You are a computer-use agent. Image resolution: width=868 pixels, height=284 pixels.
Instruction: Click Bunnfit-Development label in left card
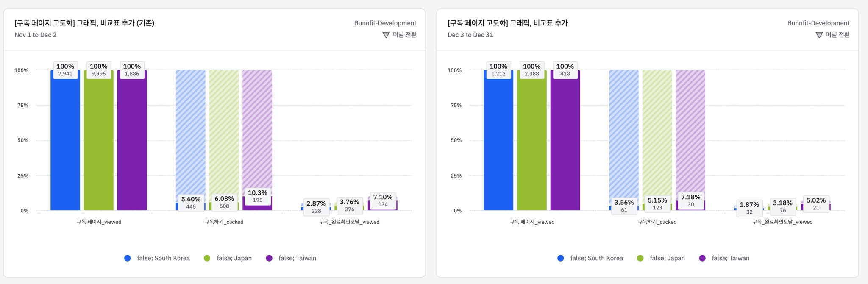385,23
